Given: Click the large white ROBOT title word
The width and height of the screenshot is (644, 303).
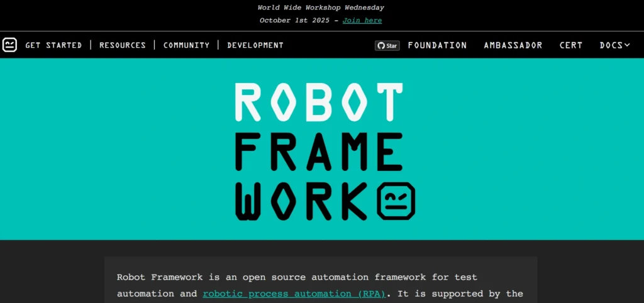Looking at the screenshot, I should (x=318, y=102).
